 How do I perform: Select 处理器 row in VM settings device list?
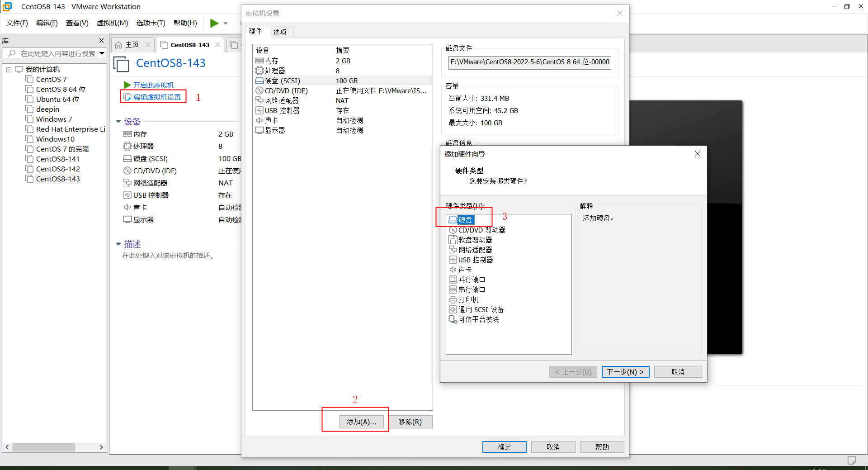click(x=342, y=71)
